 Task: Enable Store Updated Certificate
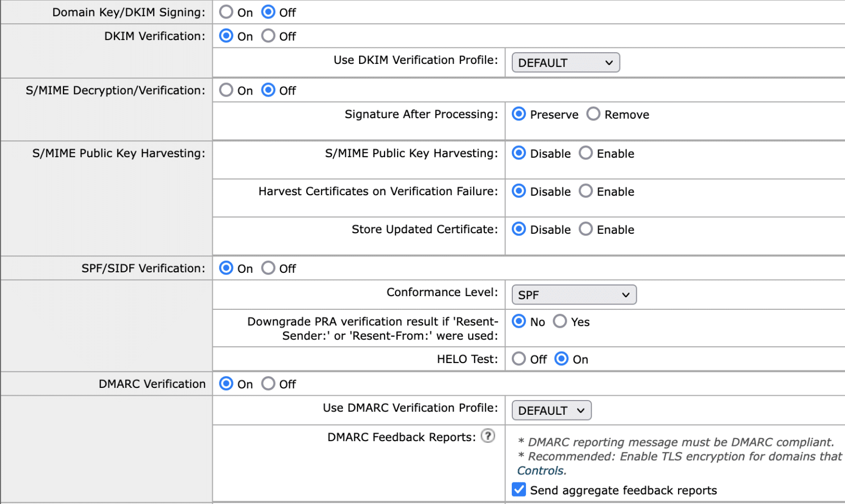[586, 229]
